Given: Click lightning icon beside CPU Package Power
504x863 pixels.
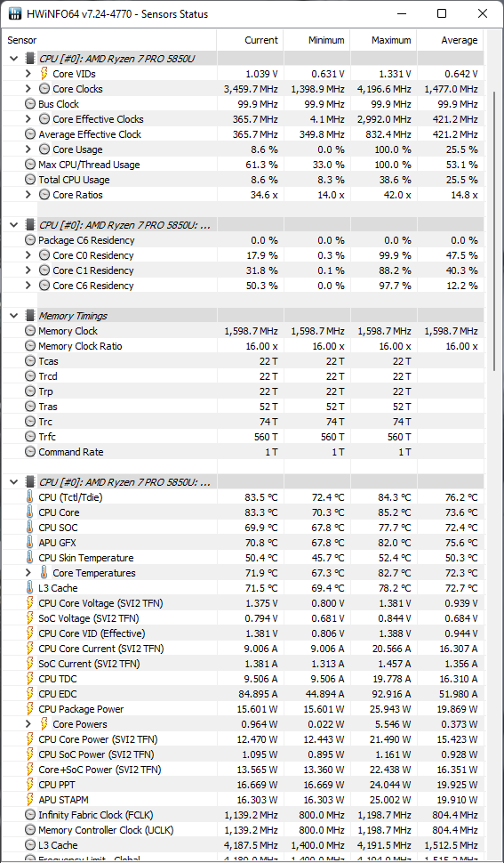Looking at the screenshot, I should point(30,709).
